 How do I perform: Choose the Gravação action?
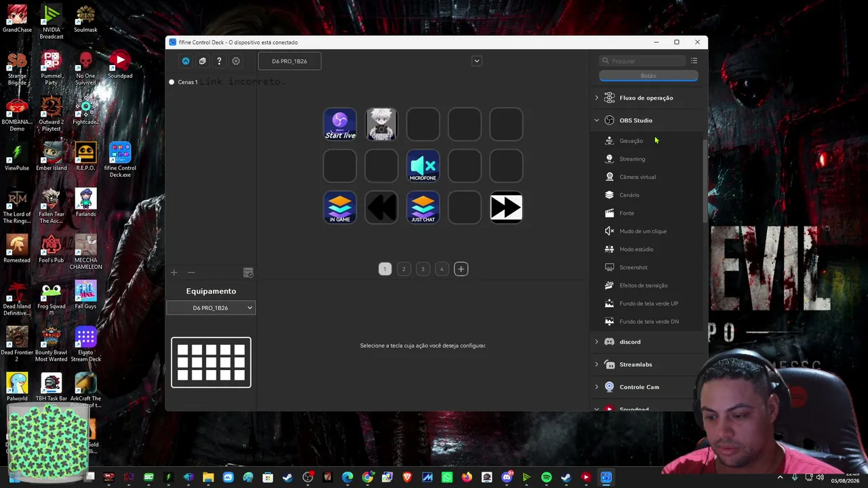coord(631,141)
